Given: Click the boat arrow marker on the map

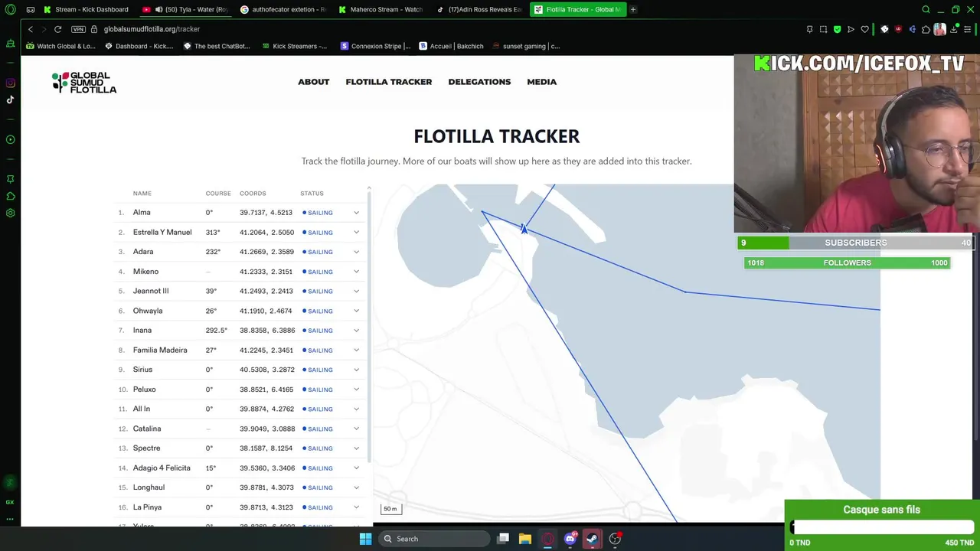Looking at the screenshot, I should 524,229.
